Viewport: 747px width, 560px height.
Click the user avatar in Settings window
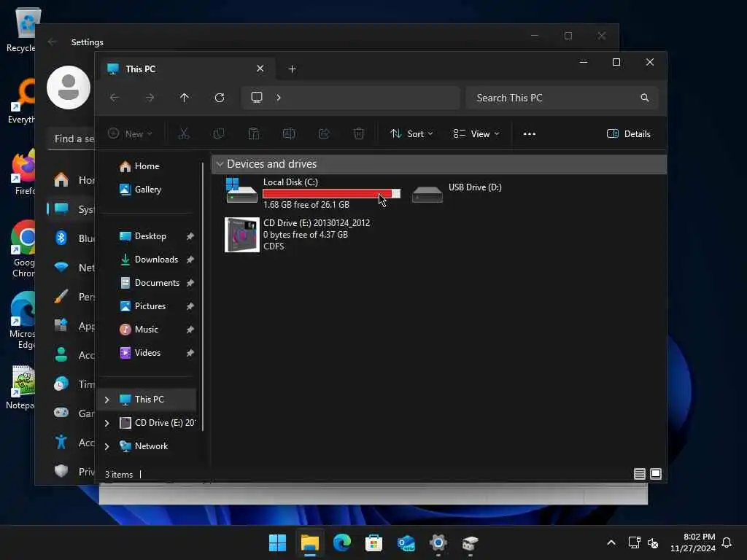tap(69, 87)
